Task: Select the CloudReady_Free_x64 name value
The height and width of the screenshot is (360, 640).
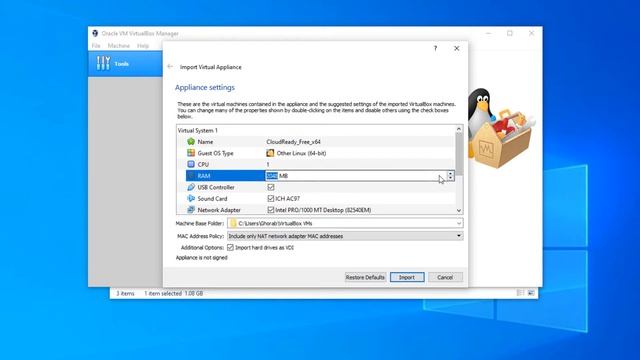Action: click(x=293, y=142)
